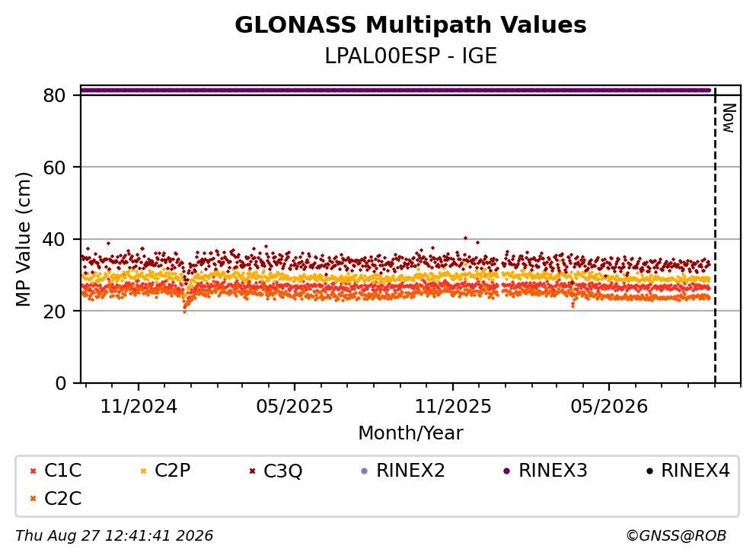Click the C3Q dark red legend marker
Screen dimensions: 756x559
252,471
